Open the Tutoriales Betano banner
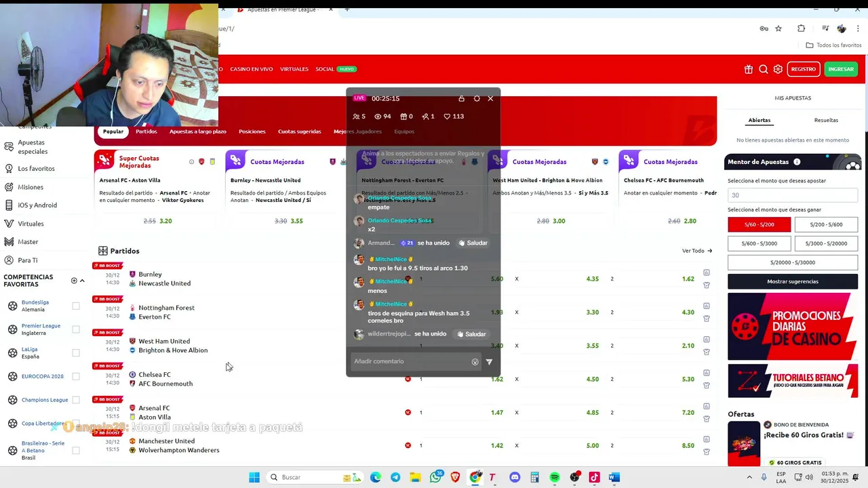Screen dimensions: 868x488 (793, 381)
